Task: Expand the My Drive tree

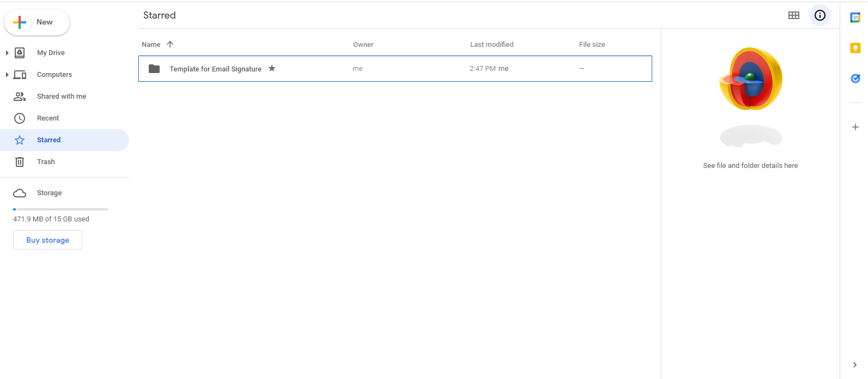Action: pyautogui.click(x=7, y=53)
